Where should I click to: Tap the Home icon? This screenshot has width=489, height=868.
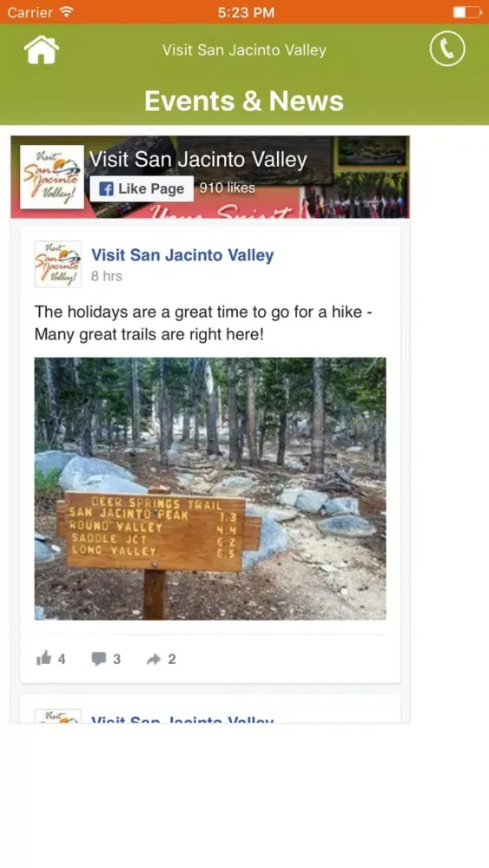pyautogui.click(x=41, y=49)
